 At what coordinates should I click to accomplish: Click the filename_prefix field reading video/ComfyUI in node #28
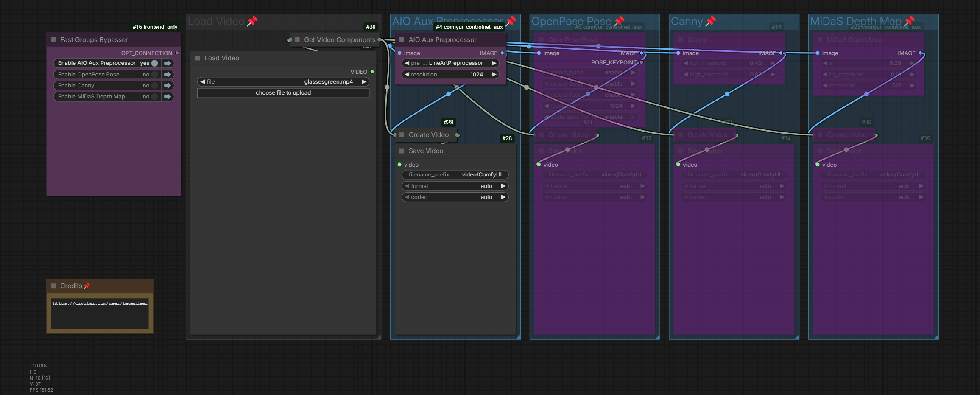tap(455, 175)
